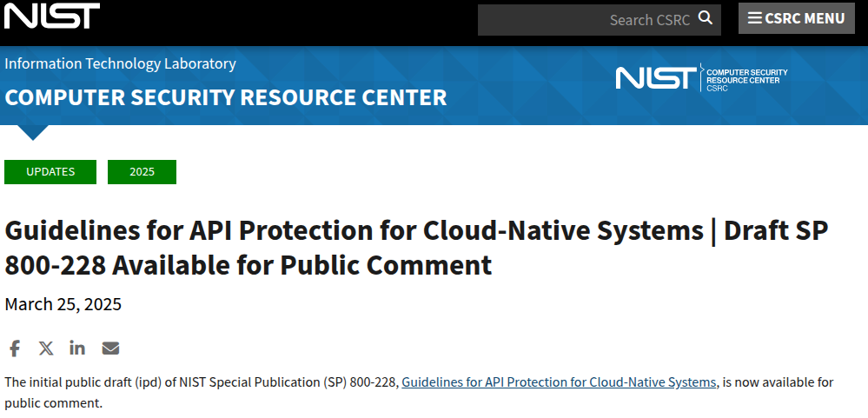Click the search magnifier icon

pyautogui.click(x=706, y=17)
